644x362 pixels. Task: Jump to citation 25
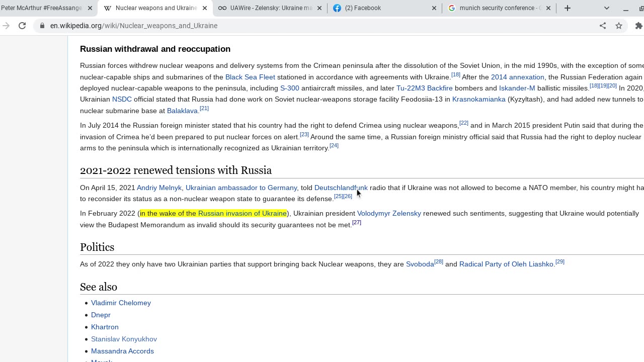[x=339, y=196]
